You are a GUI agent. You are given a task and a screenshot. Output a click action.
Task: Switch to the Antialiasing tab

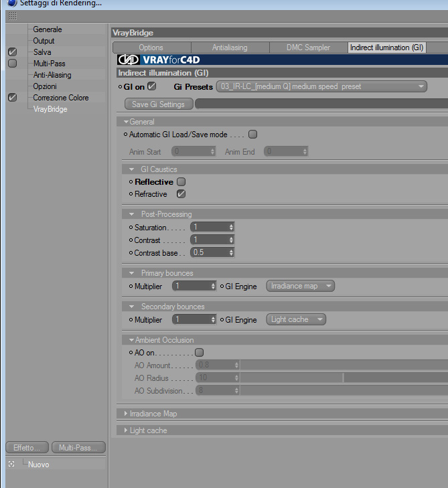tap(230, 48)
